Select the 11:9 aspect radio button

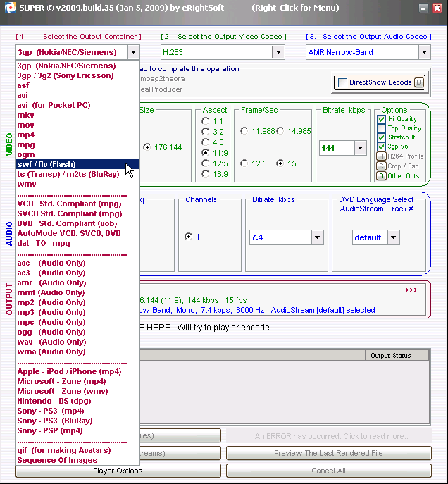click(205, 152)
